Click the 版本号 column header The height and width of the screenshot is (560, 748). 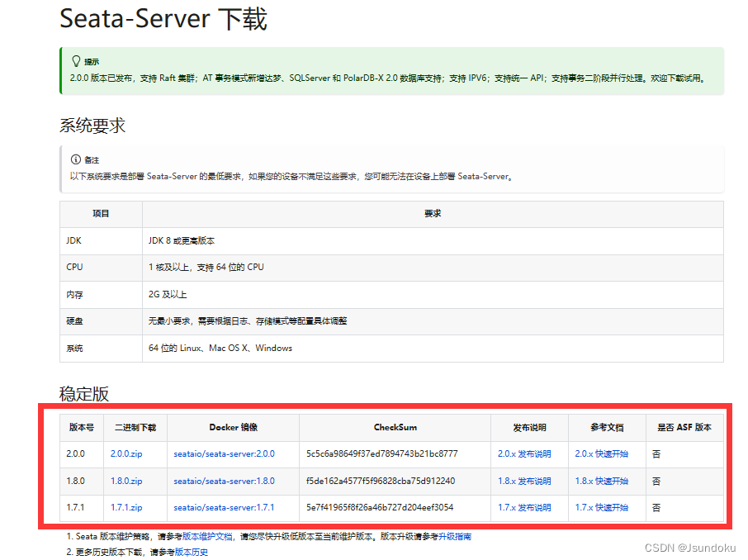coord(82,428)
